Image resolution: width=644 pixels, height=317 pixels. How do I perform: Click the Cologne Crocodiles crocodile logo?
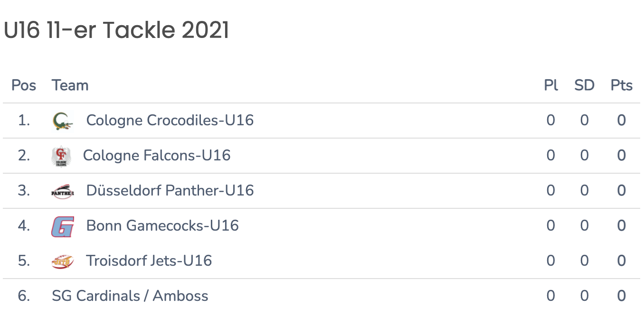(x=63, y=121)
